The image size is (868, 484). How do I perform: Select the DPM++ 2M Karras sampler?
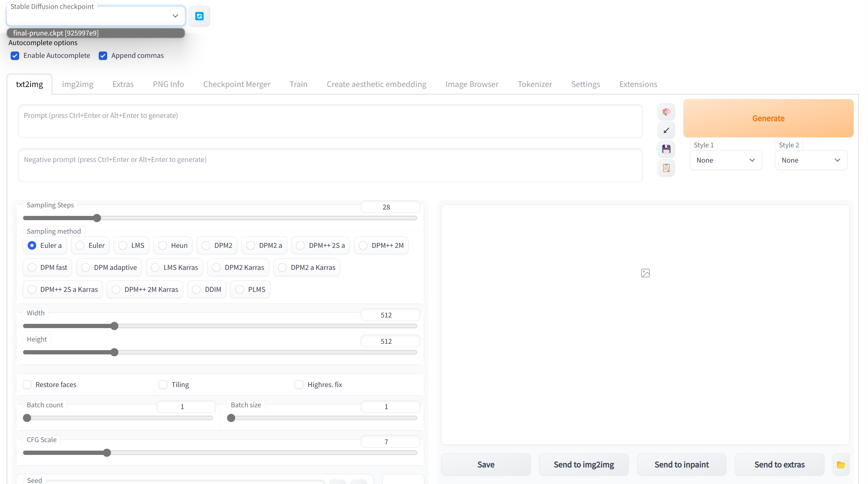coord(116,289)
